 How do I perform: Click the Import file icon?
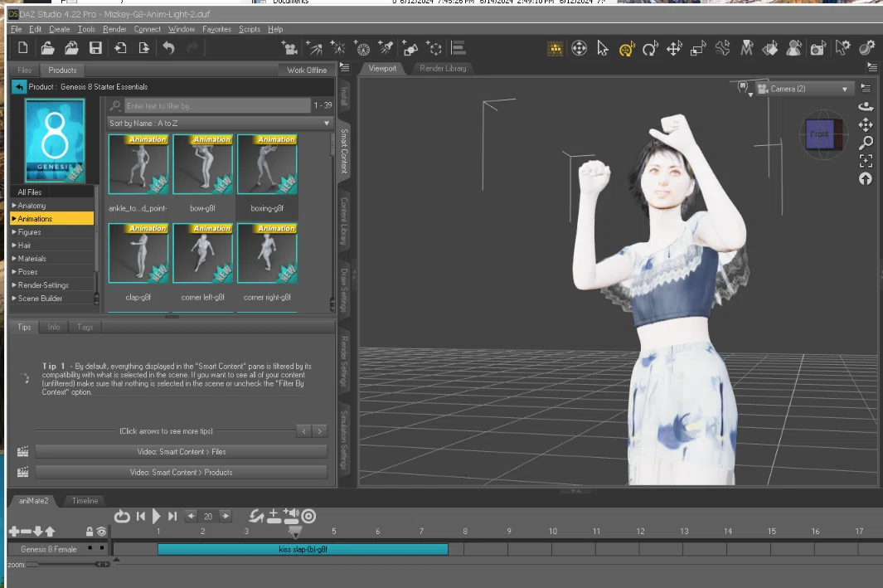click(120, 48)
